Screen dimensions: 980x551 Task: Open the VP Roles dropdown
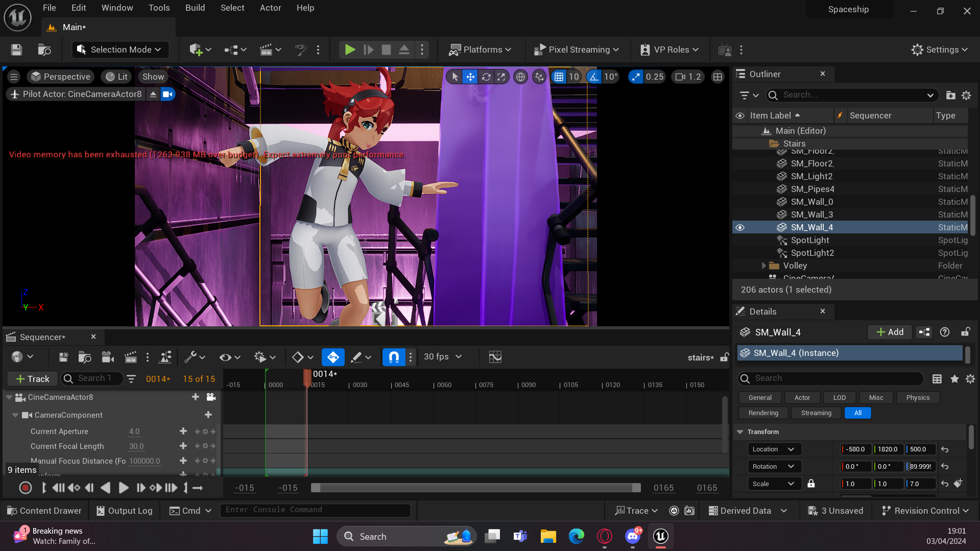[669, 50]
